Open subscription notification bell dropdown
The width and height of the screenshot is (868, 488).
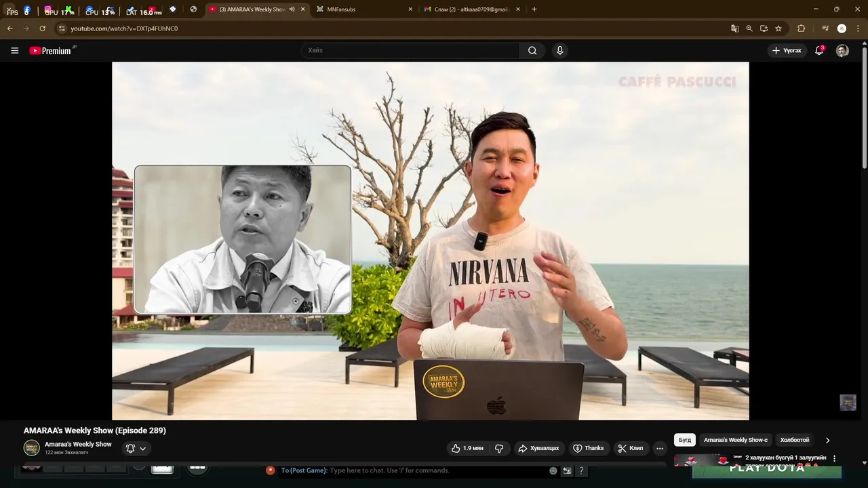[x=136, y=448]
